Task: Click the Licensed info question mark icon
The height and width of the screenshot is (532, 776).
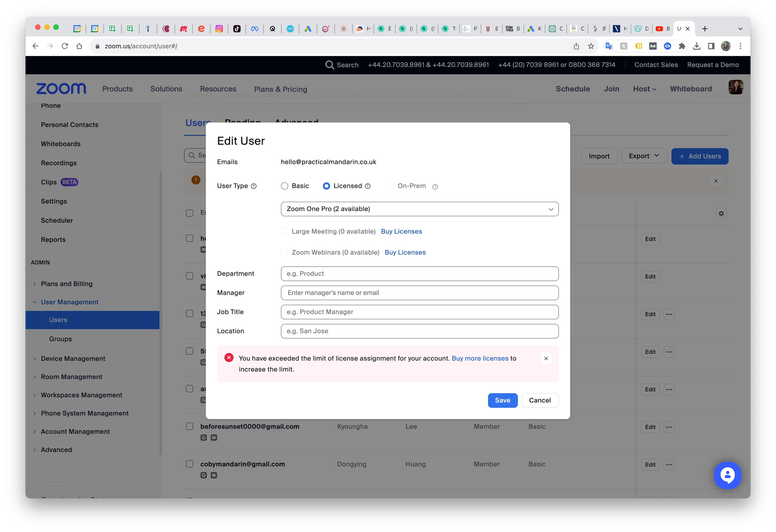Action: tap(368, 186)
